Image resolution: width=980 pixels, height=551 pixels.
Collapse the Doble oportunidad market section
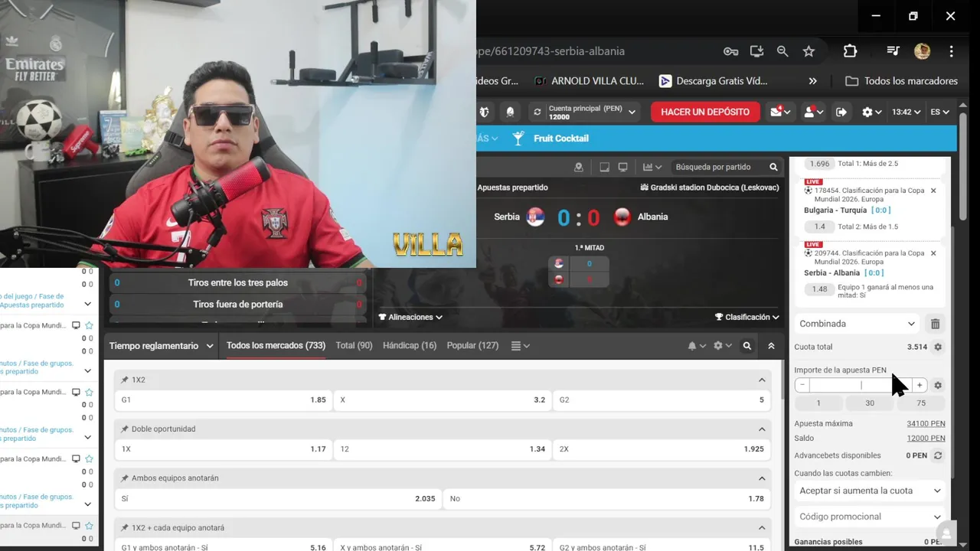(x=762, y=429)
